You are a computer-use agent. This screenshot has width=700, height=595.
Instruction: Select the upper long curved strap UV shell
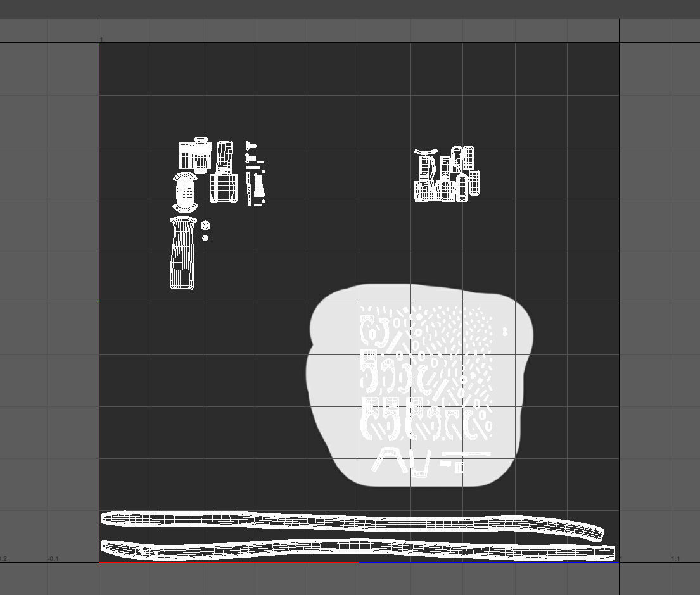[352, 523]
